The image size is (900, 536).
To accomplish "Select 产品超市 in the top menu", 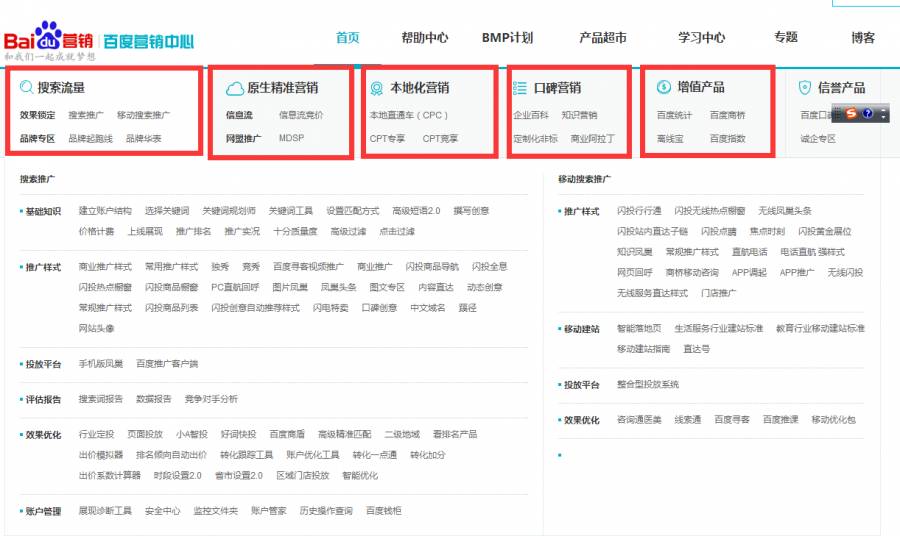I will click(x=603, y=38).
